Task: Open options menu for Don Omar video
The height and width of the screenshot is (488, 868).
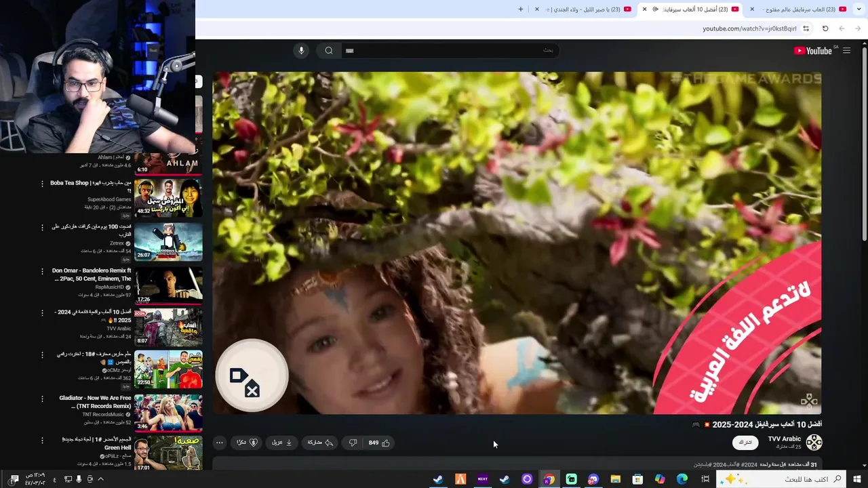Action: [x=42, y=271]
